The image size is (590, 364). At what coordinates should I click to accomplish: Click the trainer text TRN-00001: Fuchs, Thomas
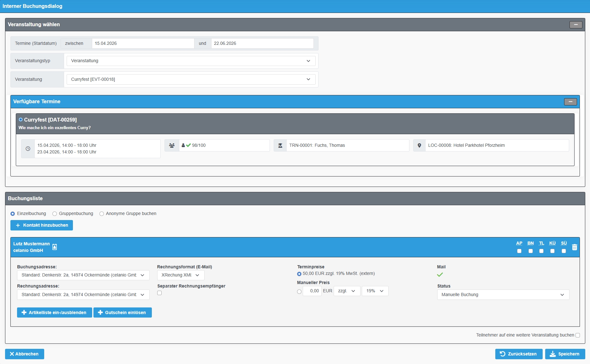[x=317, y=146]
